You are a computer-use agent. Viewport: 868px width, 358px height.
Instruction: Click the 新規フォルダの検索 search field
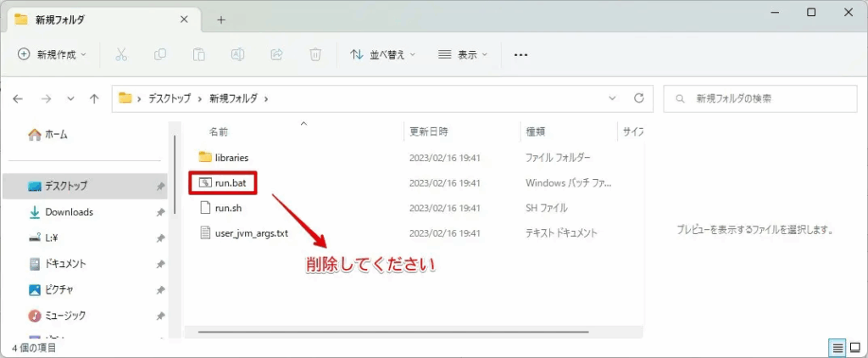(763, 98)
